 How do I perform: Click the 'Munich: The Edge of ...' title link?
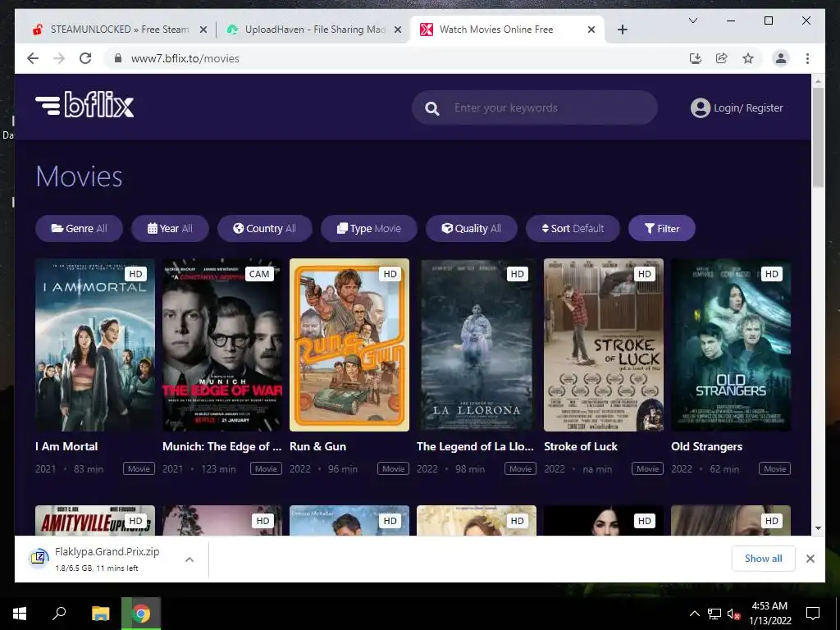pos(221,446)
